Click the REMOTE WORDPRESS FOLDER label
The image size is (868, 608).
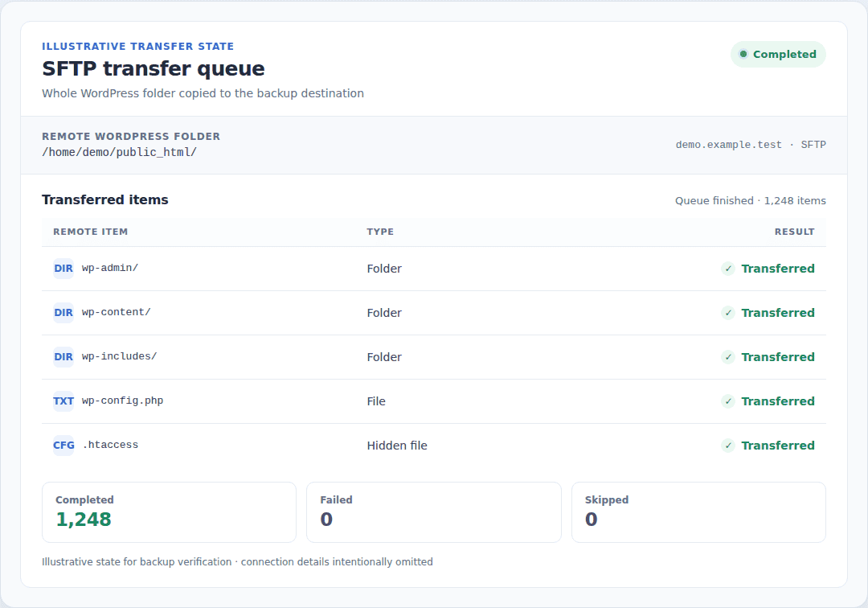131,137
